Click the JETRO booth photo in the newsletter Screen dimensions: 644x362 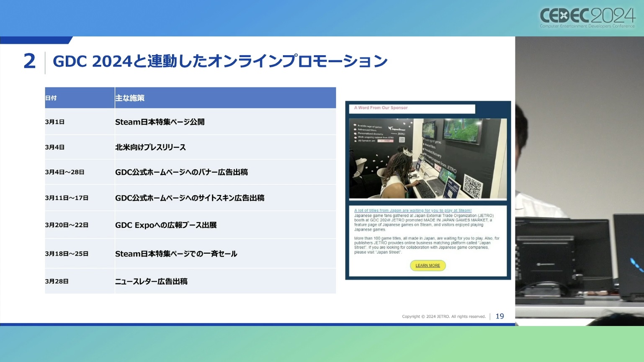pyautogui.click(x=428, y=158)
